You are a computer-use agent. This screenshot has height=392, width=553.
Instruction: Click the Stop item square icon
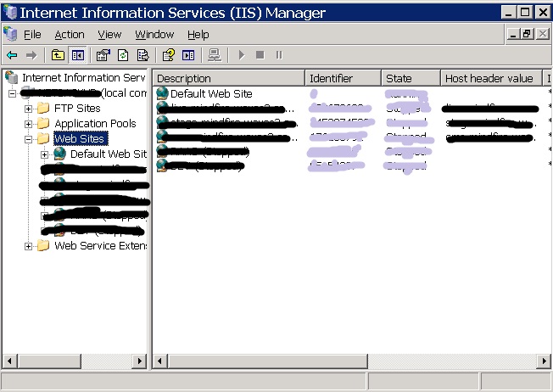point(260,55)
